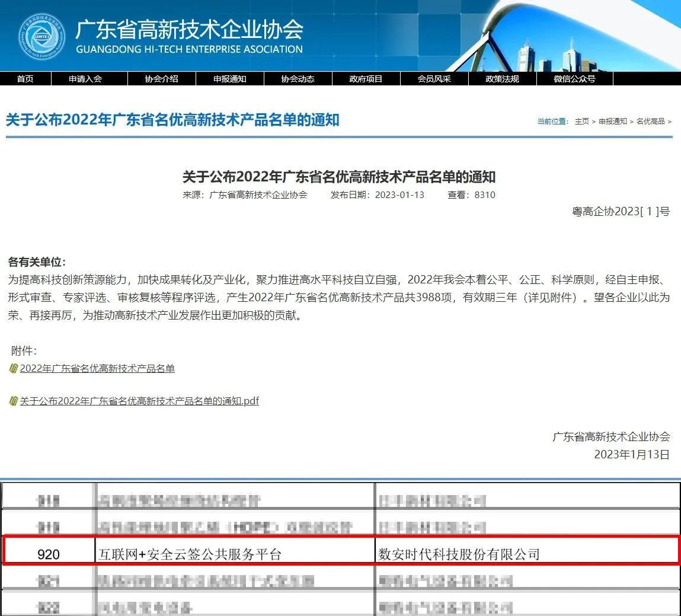Click the blue page heading 关于公布2022年广东省名优高新技术产品名单的通知
The width and height of the screenshot is (681, 616).
point(172,120)
